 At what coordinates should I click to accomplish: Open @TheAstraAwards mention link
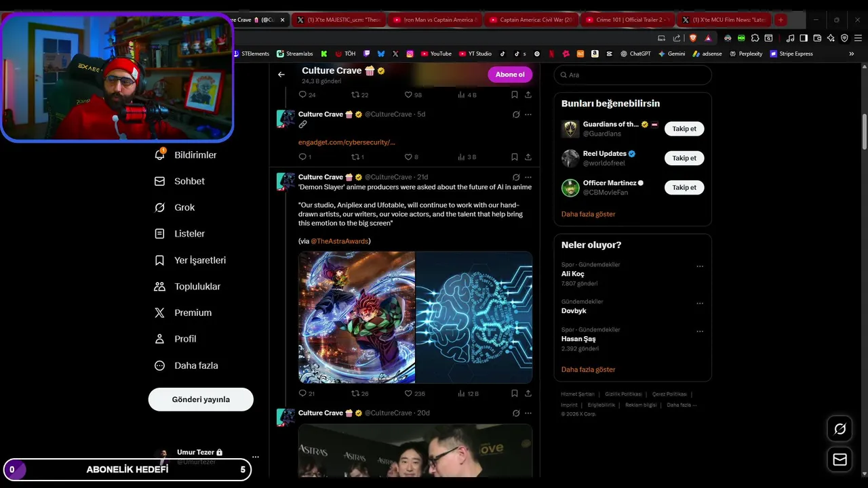(340, 241)
